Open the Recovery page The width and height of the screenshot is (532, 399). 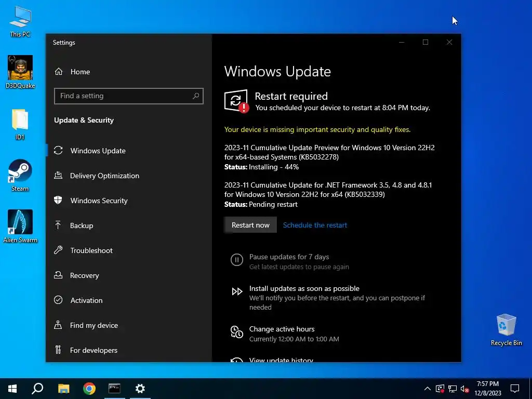tap(129, 275)
